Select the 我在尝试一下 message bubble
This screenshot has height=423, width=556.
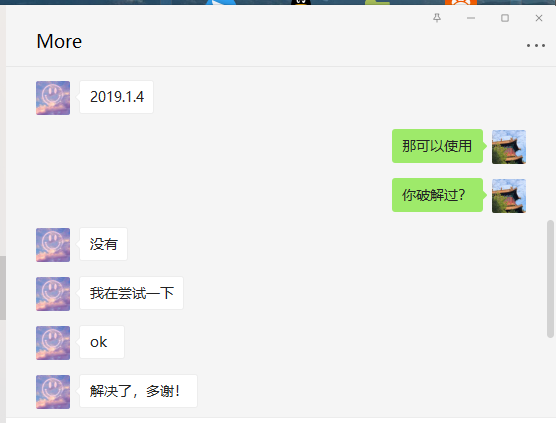[132, 293]
